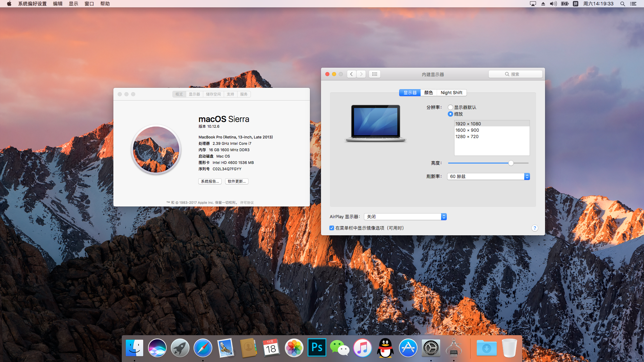Image resolution: width=644 pixels, height=362 pixels.
Task: Go forward in System Preferences window
Action: [361, 74]
